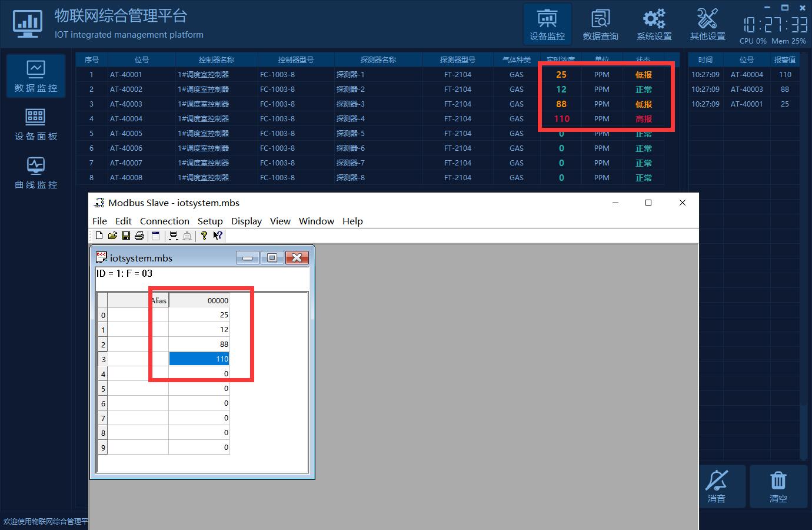Open the Setup menu
This screenshot has height=530, width=812.
[210, 221]
